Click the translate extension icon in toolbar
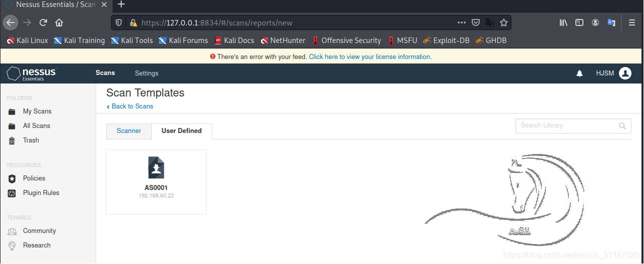Image resolution: width=644 pixels, height=264 pixels. pos(611,22)
